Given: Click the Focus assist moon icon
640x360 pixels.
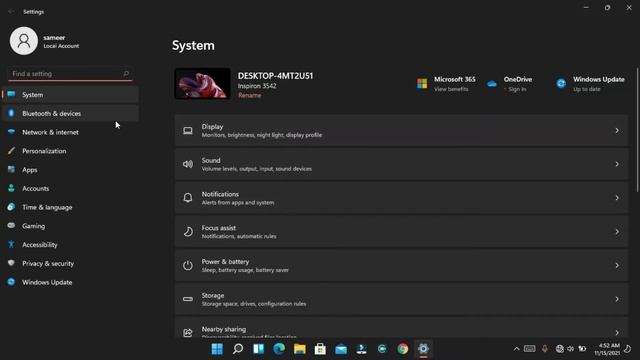Looking at the screenshot, I should tap(188, 232).
